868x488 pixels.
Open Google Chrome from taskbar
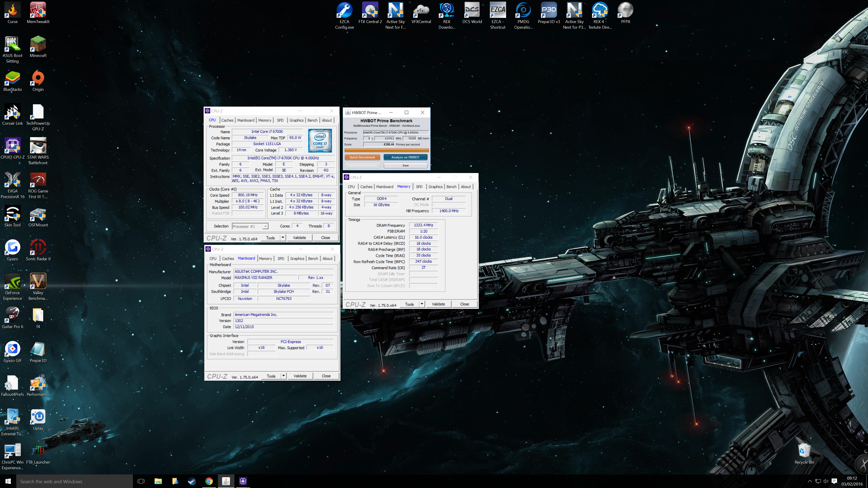click(x=209, y=481)
